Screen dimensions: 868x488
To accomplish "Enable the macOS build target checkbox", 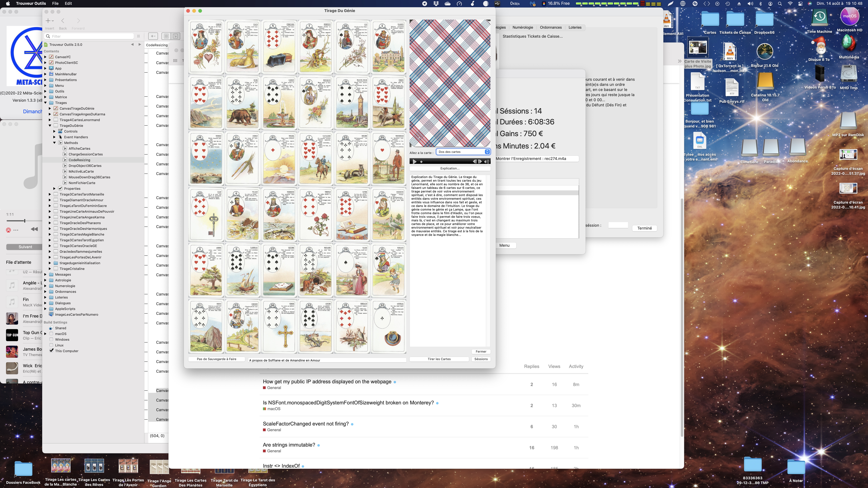I will 51,334.
